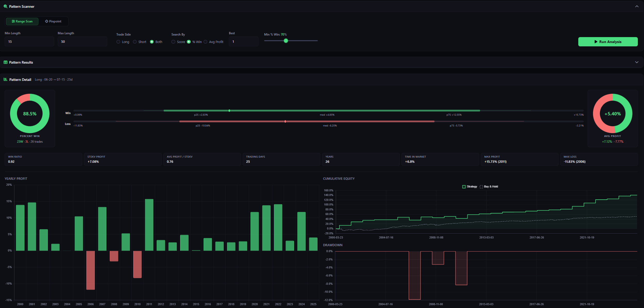Click the play icon inside Run Analysis

596,42
